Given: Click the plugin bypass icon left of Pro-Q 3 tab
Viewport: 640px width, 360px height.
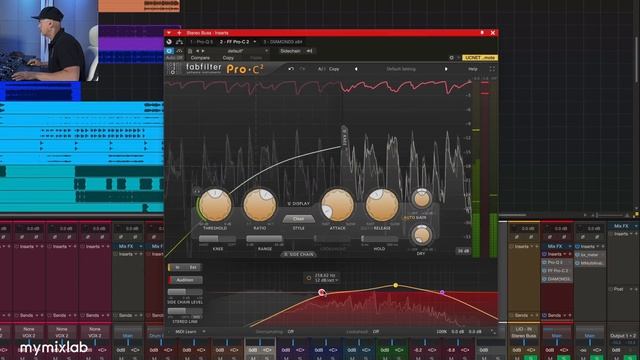Looking at the screenshot, I should [169, 42].
